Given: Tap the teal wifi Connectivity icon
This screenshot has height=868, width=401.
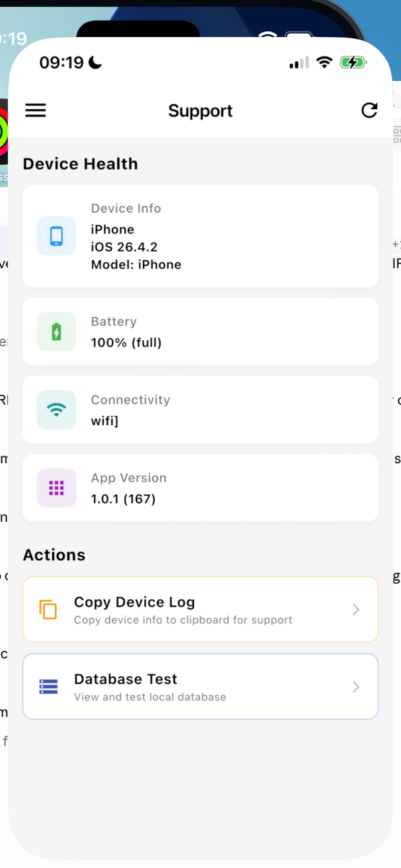Looking at the screenshot, I should click(56, 410).
